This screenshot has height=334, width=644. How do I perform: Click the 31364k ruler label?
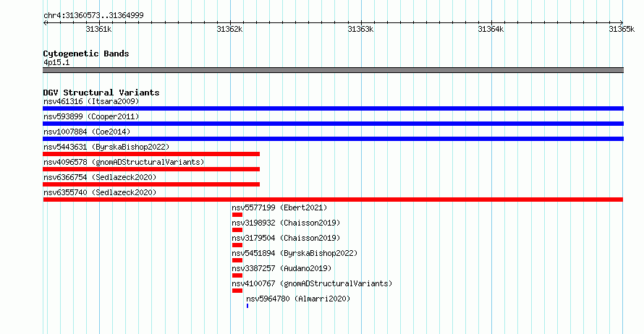click(x=491, y=30)
